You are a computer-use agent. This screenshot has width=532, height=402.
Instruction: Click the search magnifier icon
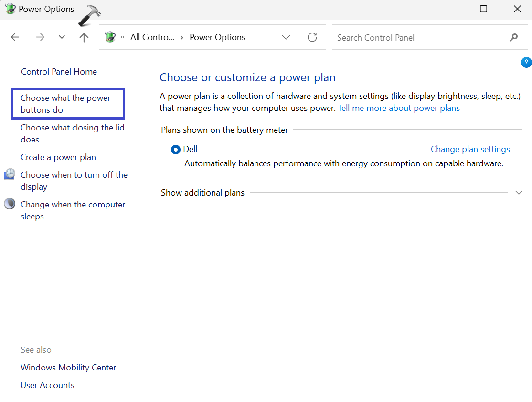pos(514,37)
